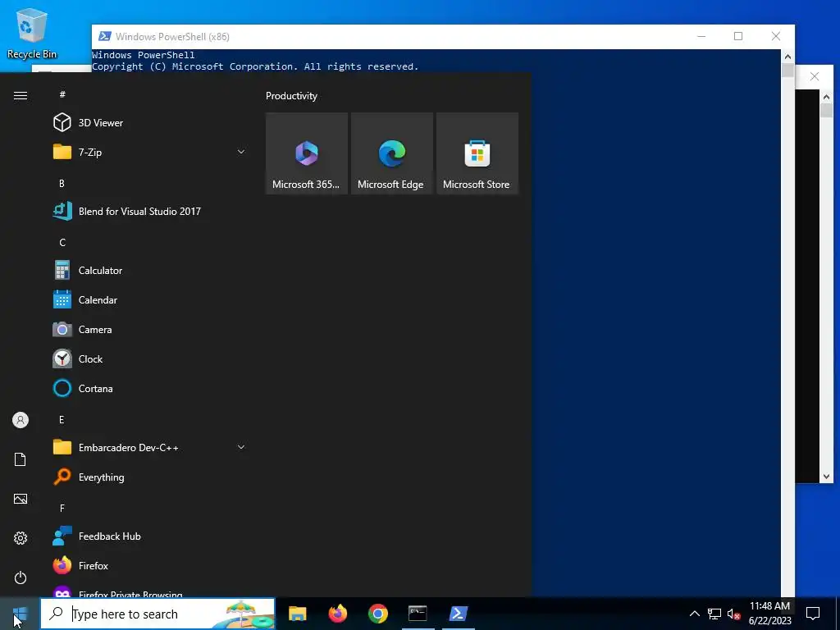Click PowerShell window scrollbar up arrow
This screenshot has width=840, height=630.
tap(787, 56)
